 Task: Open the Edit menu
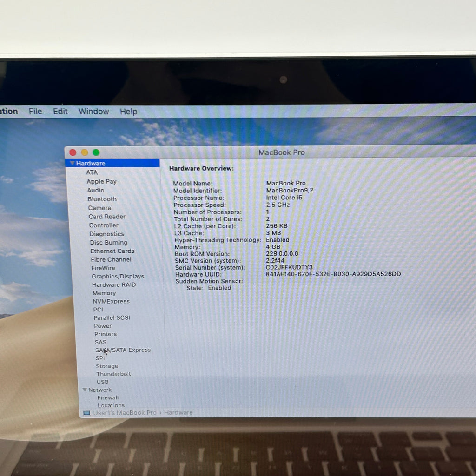pyautogui.click(x=60, y=112)
